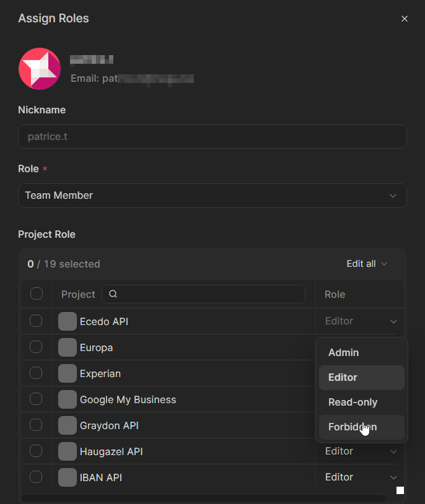Click the Ecedo API project icon
Screen dimensions: 425x504
point(68,321)
